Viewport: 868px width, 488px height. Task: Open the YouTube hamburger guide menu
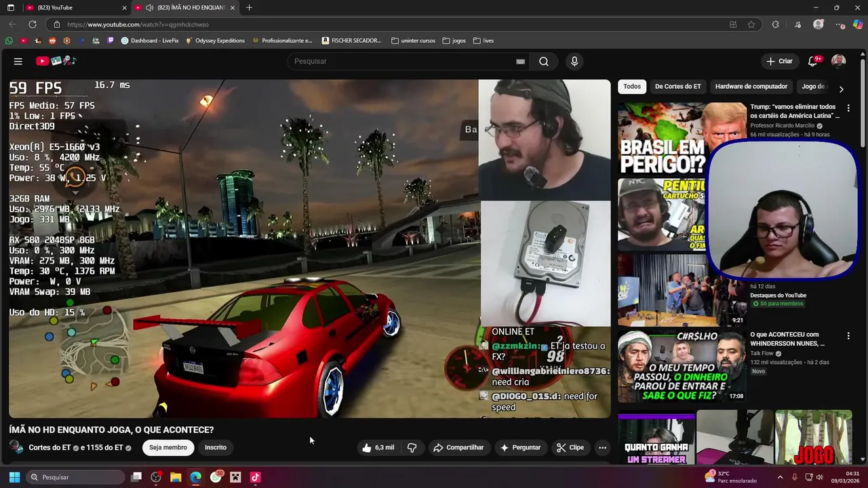pyautogui.click(x=18, y=61)
